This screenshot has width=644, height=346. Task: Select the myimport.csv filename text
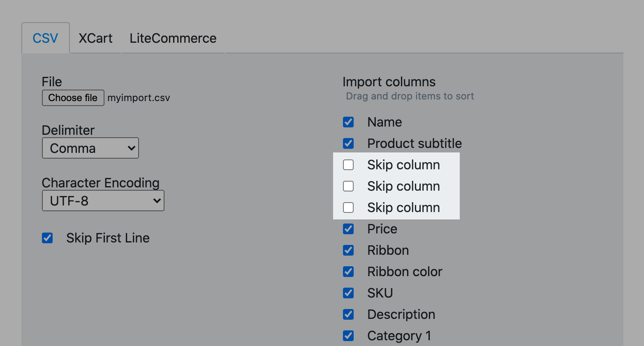coord(139,98)
